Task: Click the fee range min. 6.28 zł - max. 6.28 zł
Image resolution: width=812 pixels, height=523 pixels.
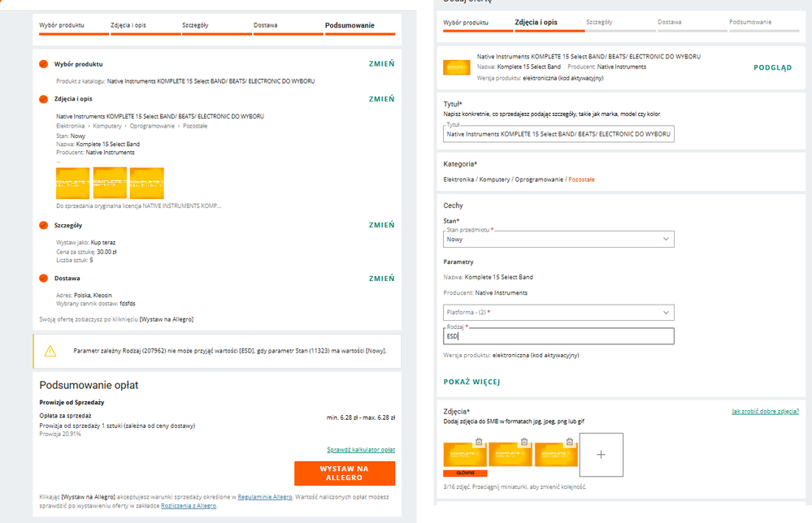Action: pos(361,417)
